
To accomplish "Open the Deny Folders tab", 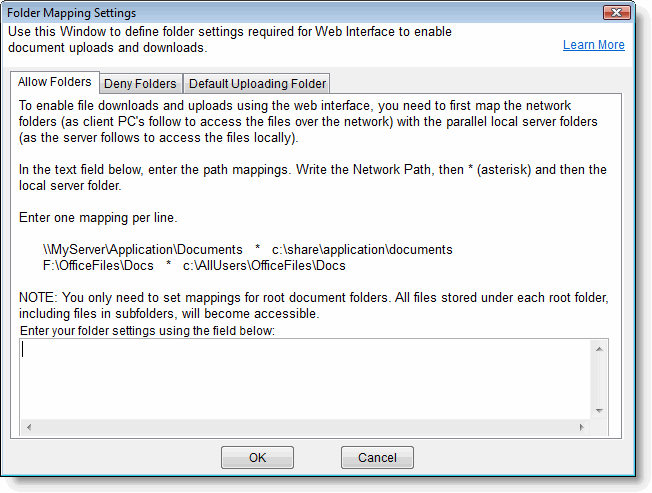I will click(x=140, y=84).
